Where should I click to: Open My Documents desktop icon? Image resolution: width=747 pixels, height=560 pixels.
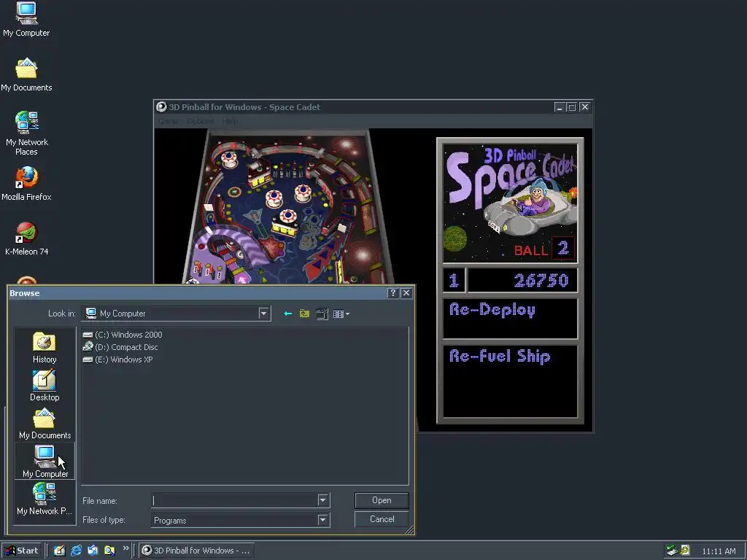tap(26, 75)
